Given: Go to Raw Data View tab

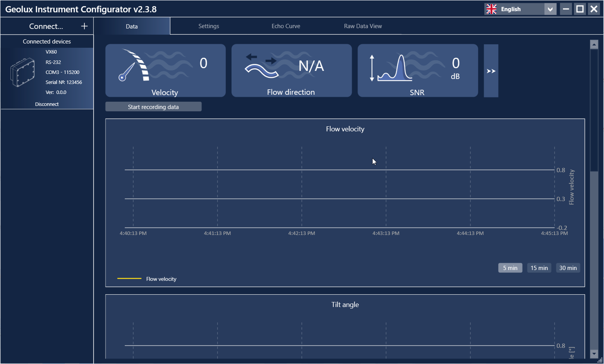Looking at the screenshot, I should click(x=363, y=26).
